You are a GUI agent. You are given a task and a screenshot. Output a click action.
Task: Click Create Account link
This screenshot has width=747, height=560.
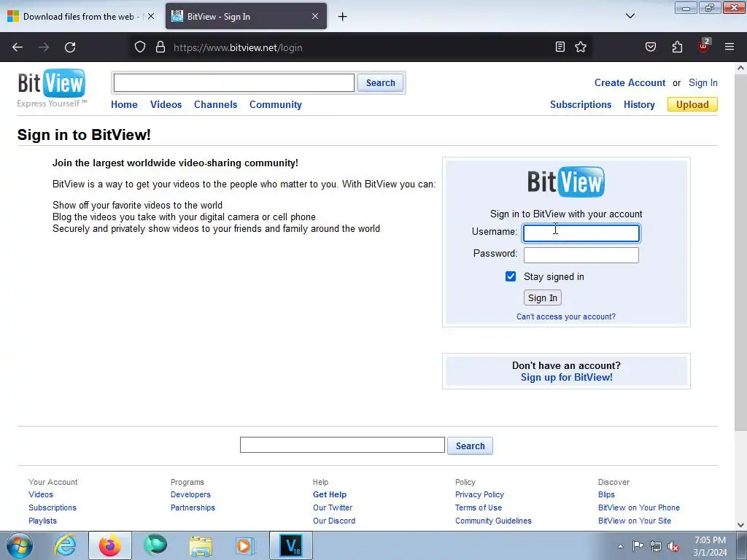630,83
